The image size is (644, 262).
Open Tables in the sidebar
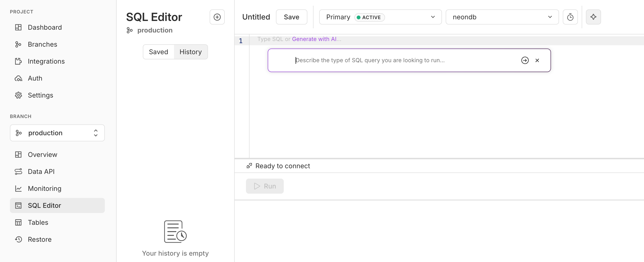(x=38, y=222)
